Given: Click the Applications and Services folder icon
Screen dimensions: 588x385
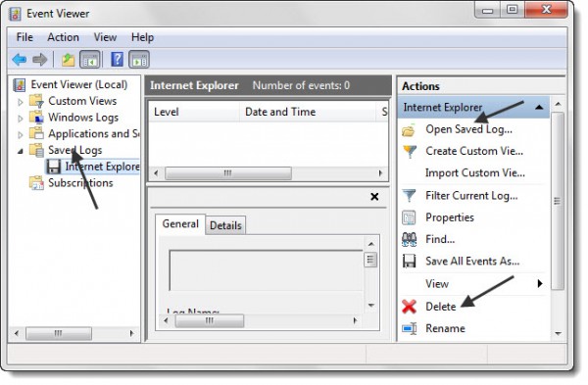Looking at the screenshot, I should 37,133.
